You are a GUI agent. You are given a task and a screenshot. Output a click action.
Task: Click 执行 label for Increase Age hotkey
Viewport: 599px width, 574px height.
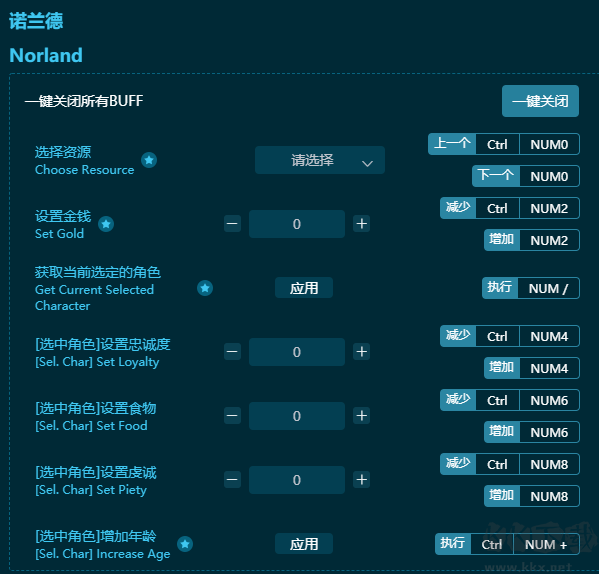click(x=453, y=544)
